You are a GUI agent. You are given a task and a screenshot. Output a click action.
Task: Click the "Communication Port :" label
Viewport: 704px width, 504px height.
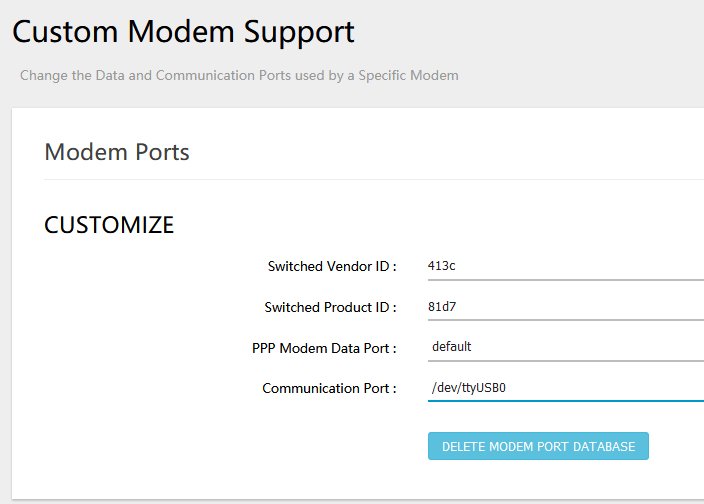coord(329,388)
